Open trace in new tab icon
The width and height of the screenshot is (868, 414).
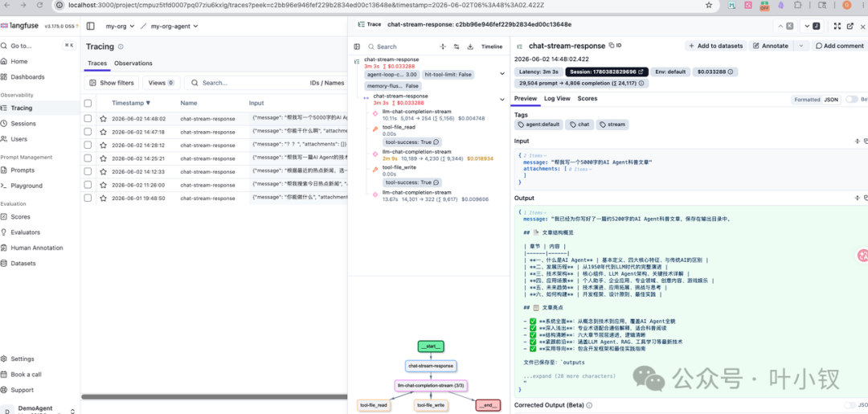[x=850, y=26]
